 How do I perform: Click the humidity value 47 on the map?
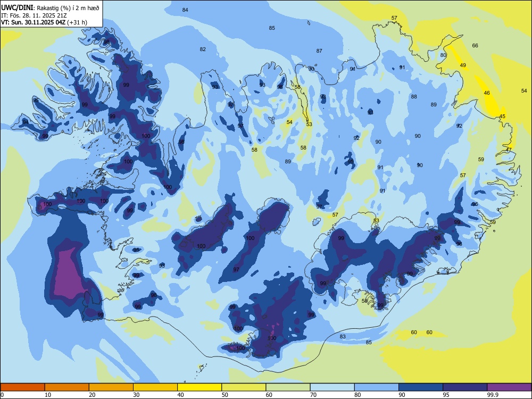tap(509, 149)
